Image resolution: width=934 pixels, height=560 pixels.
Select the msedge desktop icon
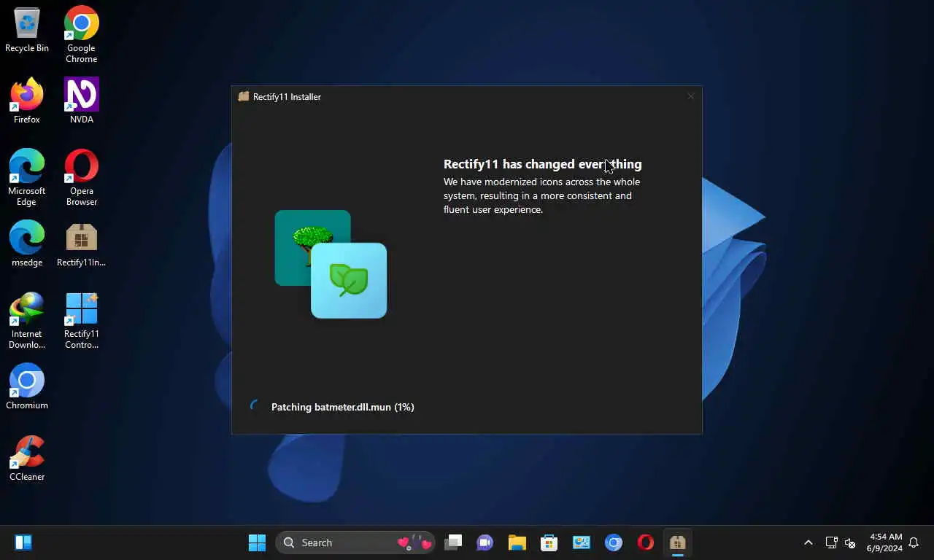(x=27, y=244)
